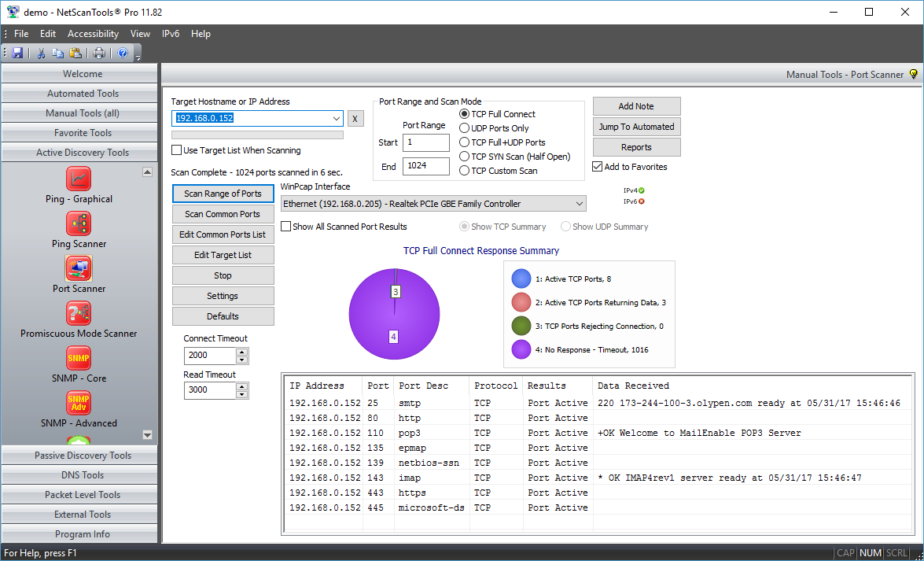The width and height of the screenshot is (924, 561).
Task: Check Show All Scanned Port Results
Action: [286, 227]
